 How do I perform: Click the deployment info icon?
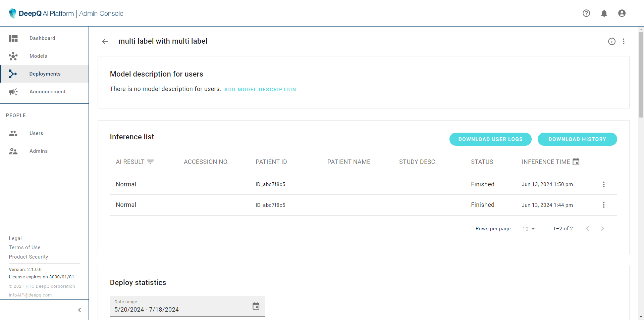[x=611, y=41]
